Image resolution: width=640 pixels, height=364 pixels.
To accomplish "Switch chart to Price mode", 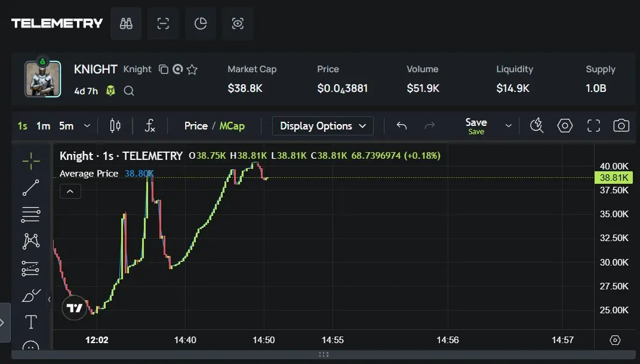I will (196, 126).
